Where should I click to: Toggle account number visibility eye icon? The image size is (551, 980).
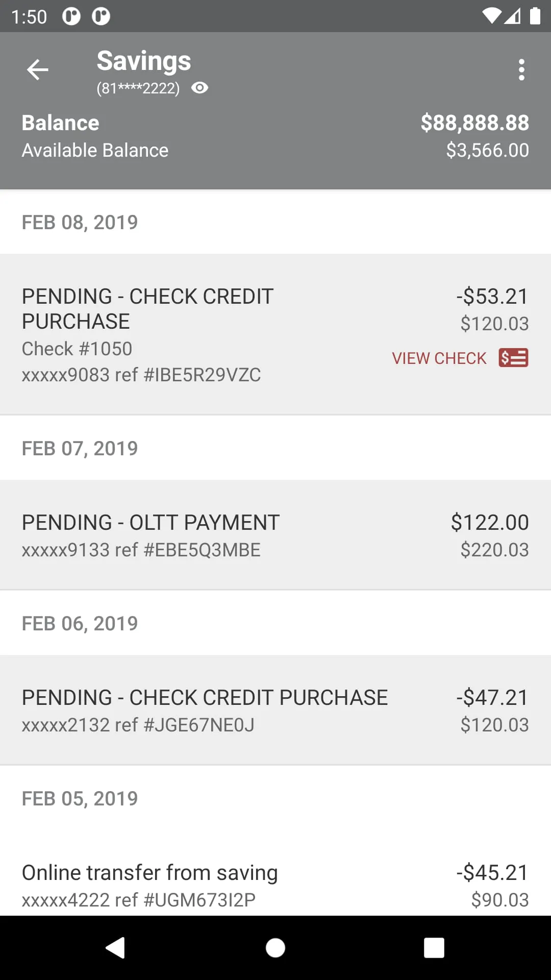coord(199,88)
